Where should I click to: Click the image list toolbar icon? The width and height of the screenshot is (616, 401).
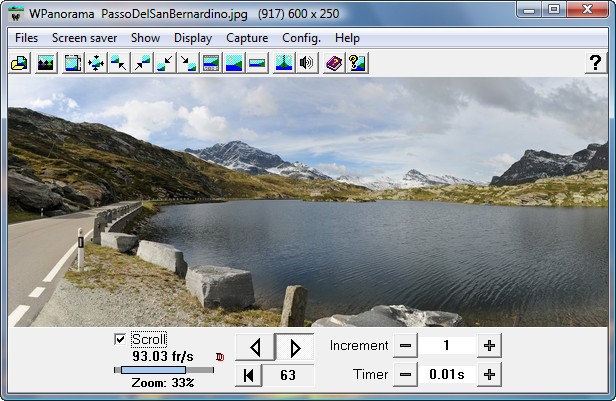[45, 63]
